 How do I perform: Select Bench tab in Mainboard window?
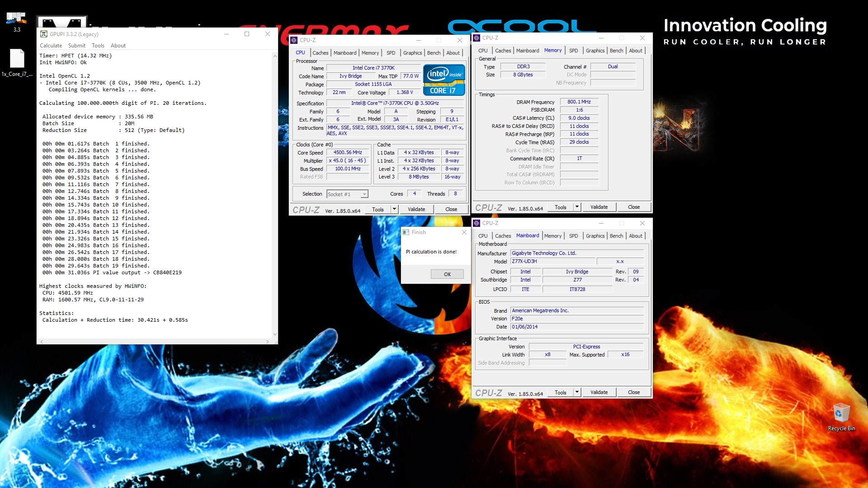(x=616, y=236)
